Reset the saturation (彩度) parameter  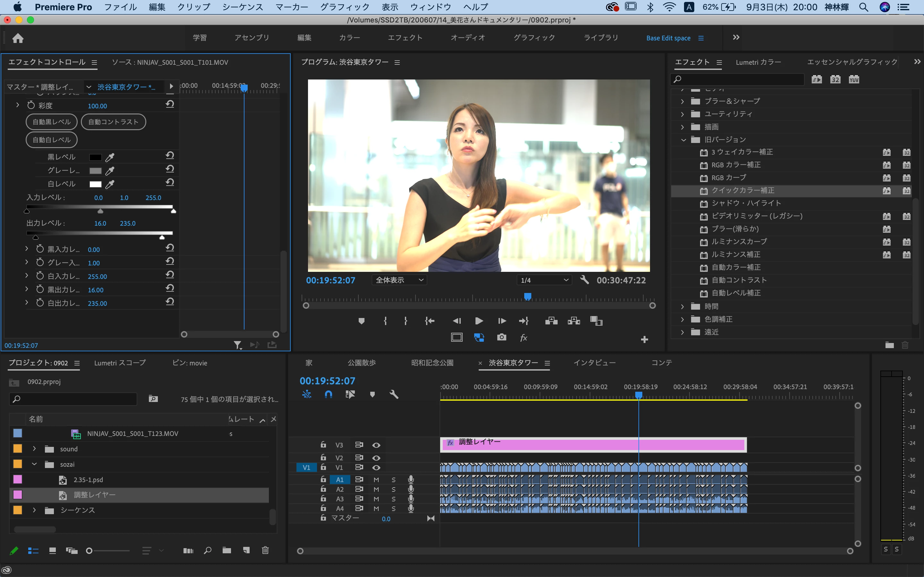170,104
